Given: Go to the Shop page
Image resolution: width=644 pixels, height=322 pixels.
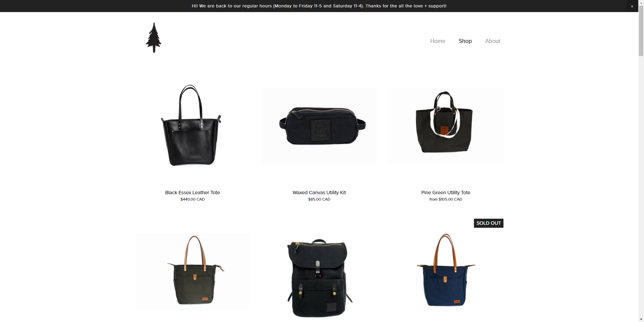Looking at the screenshot, I should click(x=465, y=41).
